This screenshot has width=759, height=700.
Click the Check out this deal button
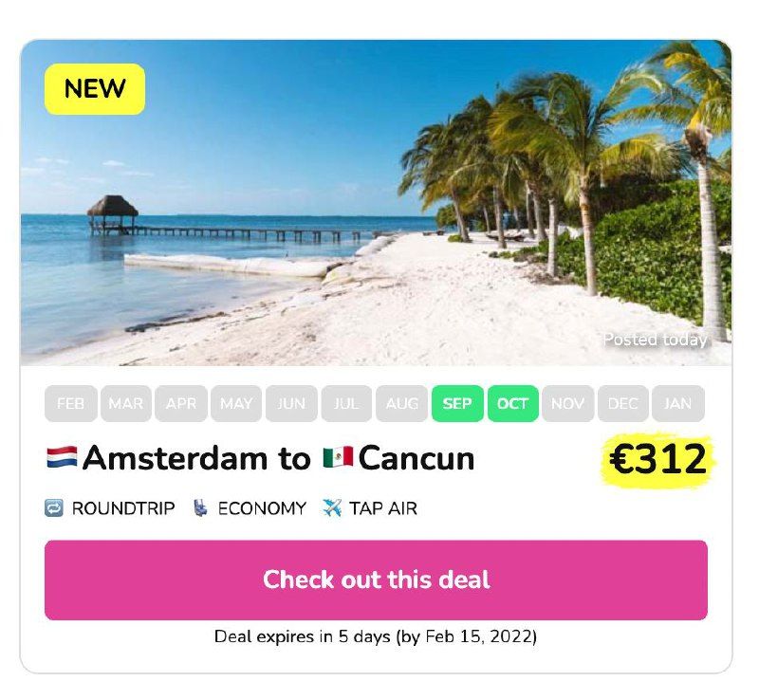tap(376, 580)
